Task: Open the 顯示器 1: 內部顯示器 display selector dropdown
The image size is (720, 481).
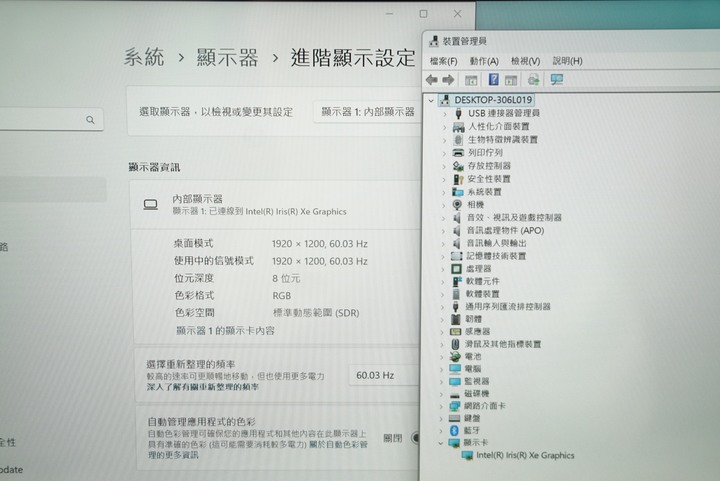Action: (x=367, y=112)
